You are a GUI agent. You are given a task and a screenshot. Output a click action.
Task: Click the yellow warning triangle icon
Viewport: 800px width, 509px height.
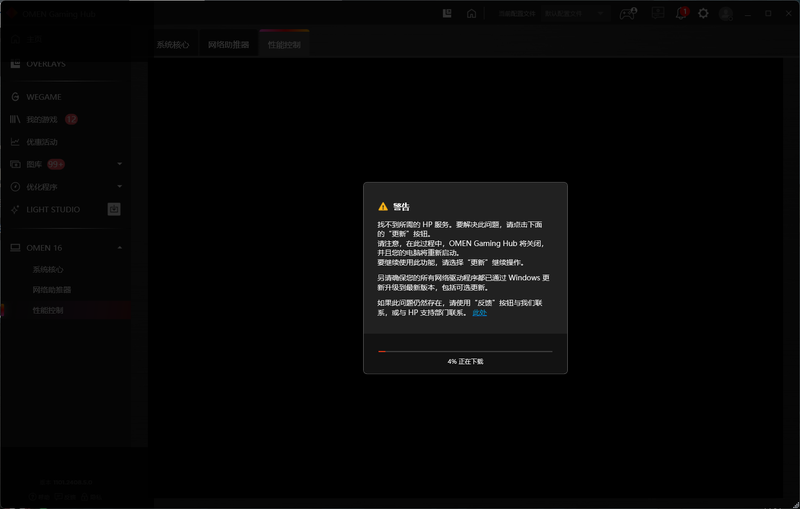(382, 206)
